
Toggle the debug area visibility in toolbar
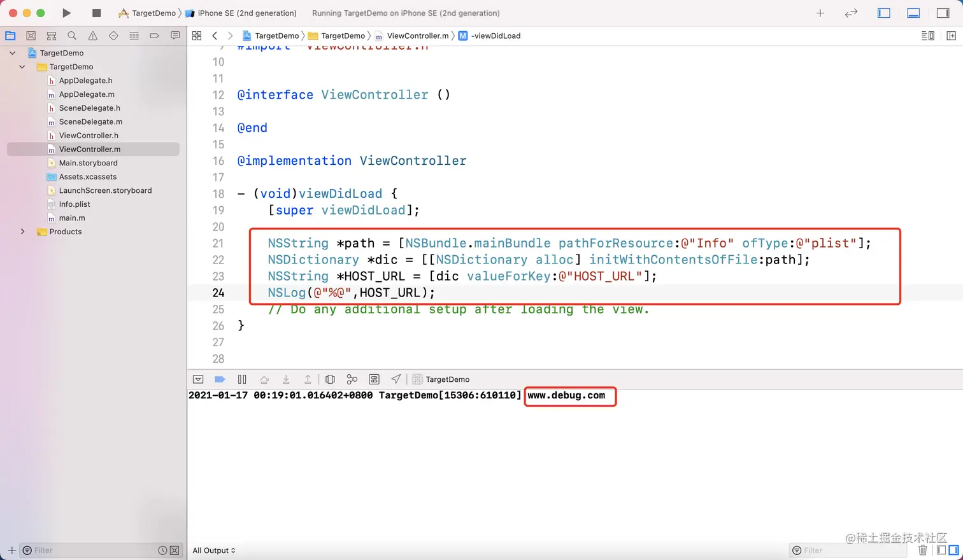[913, 13]
